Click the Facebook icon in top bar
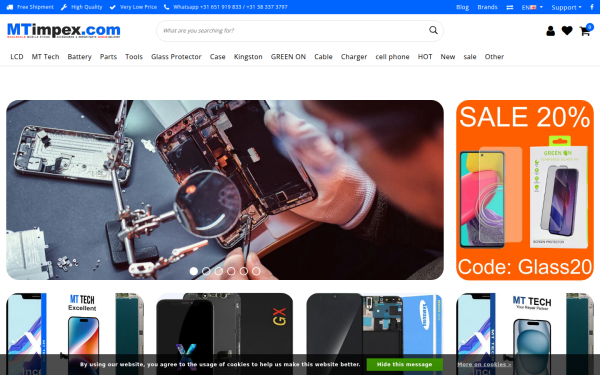 pos(592,7)
